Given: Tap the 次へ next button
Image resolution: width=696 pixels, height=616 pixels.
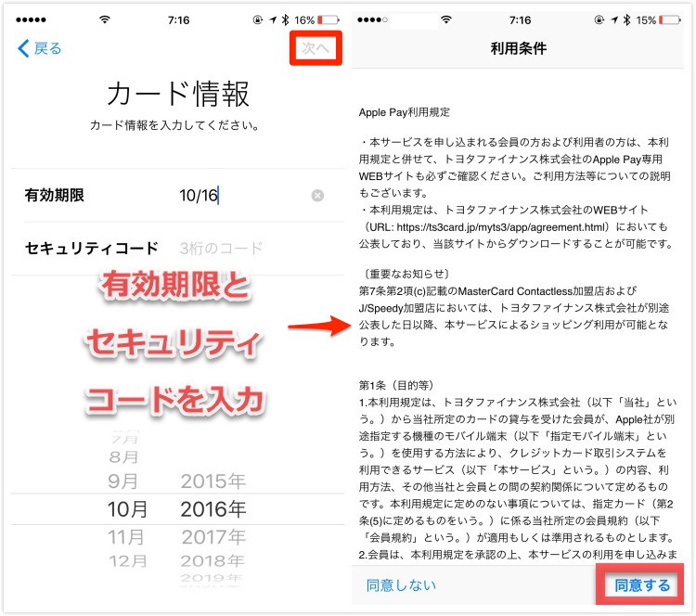Looking at the screenshot, I should click(316, 48).
